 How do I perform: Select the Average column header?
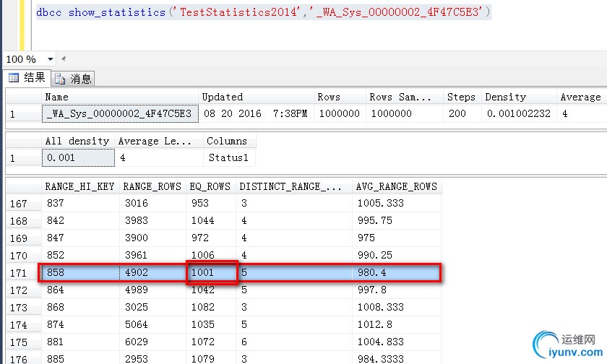(582, 97)
